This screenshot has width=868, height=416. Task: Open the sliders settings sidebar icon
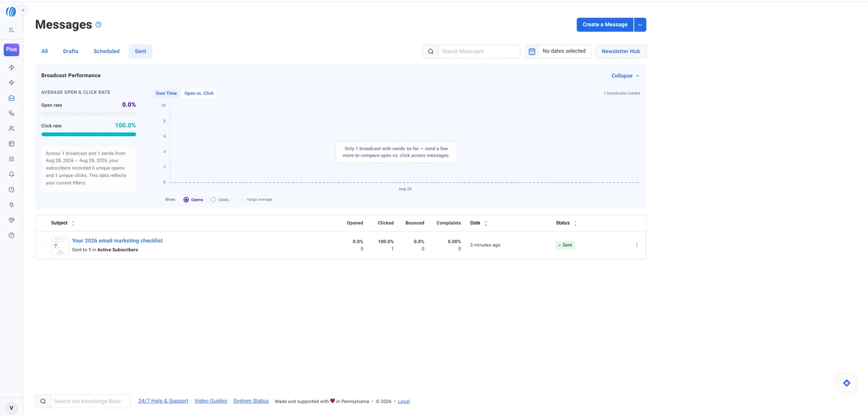coord(11,159)
